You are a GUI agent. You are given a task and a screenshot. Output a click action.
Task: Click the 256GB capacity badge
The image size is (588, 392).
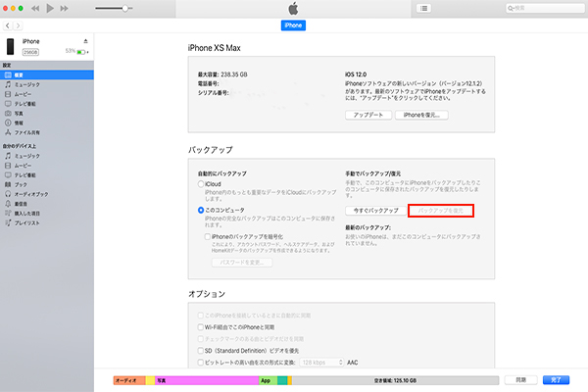(30, 52)
